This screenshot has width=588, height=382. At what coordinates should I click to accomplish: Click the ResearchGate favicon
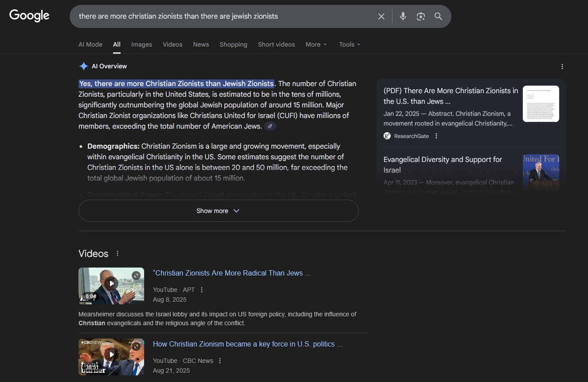pos(387,136)
